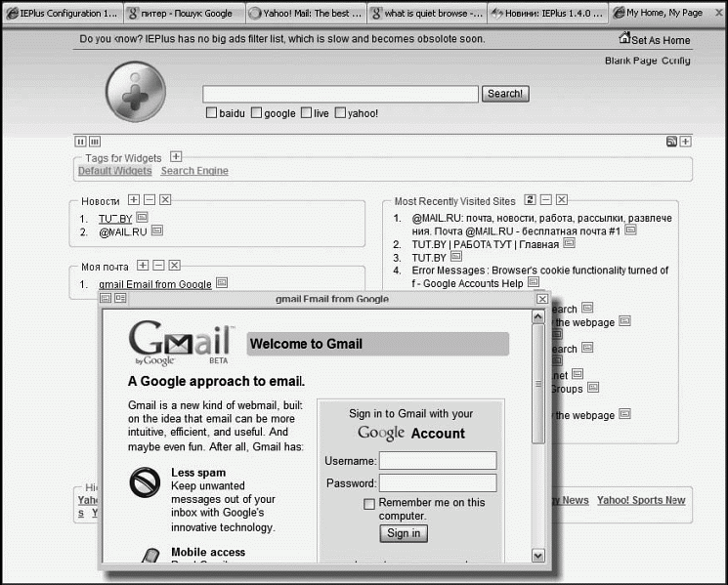Collapse the Моя почта widget
The image size is (728, 585).
158,265
